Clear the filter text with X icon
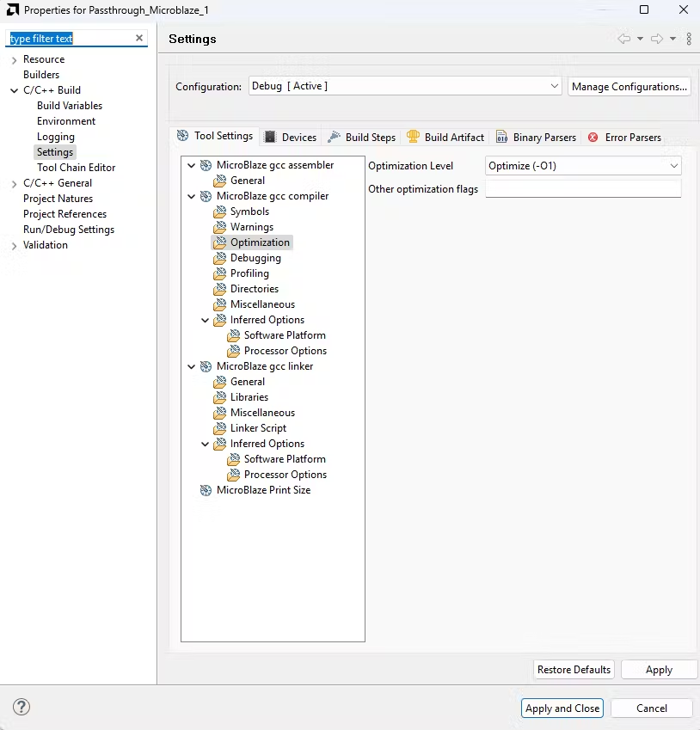This screenshot has height=730, width=700. 139,39
